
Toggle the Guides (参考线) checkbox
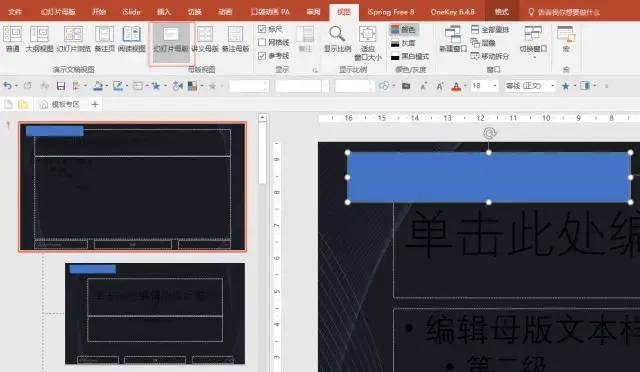pos(262,56)
